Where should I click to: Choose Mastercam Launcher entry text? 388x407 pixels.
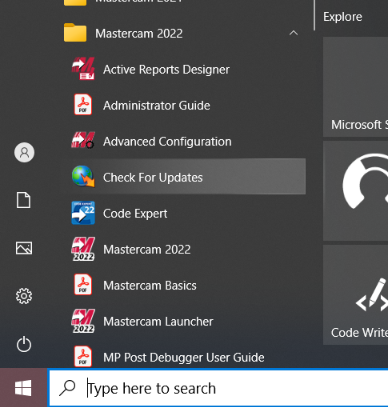(x=158, y=322)
